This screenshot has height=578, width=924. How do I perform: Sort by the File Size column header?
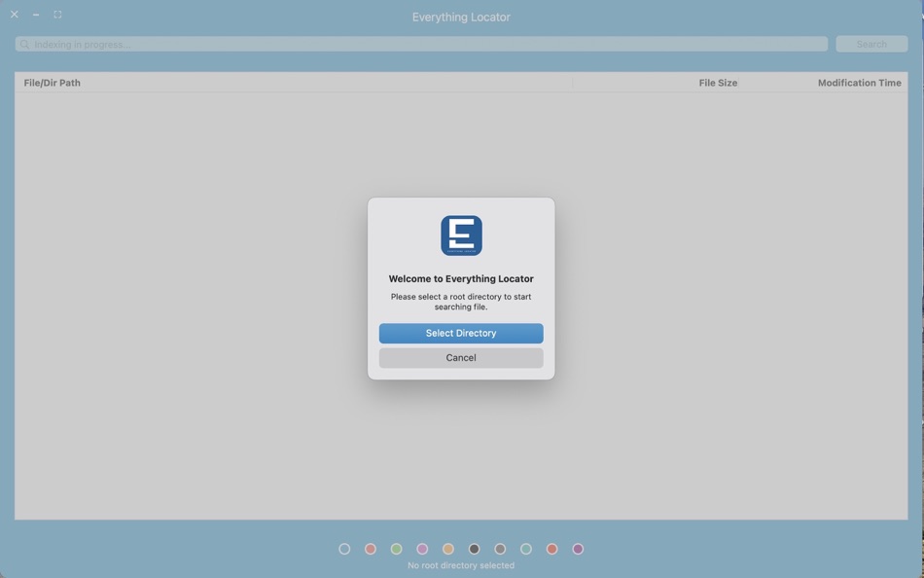pos(718,83)
